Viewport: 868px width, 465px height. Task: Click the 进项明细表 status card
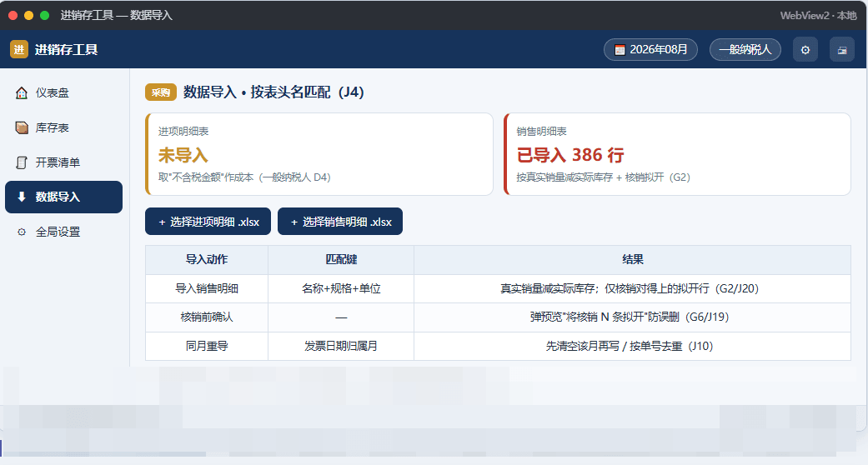pos(319,154)
